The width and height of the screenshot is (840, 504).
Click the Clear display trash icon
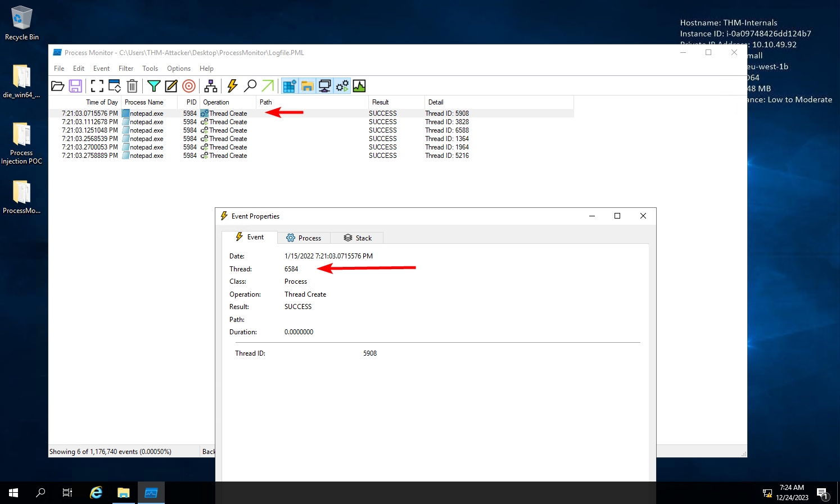(x=132, y=86)
